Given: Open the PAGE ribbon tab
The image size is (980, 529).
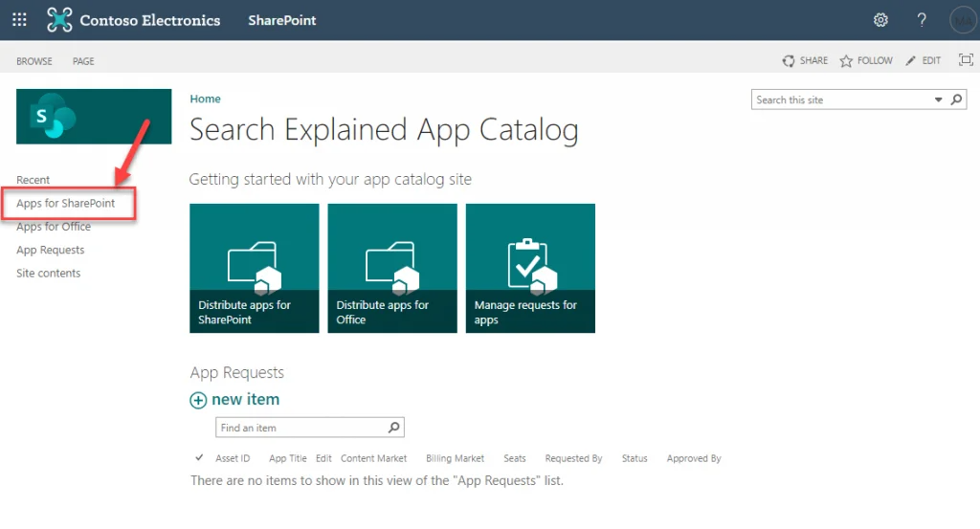Looking at the screenshot, I should 83,61.
